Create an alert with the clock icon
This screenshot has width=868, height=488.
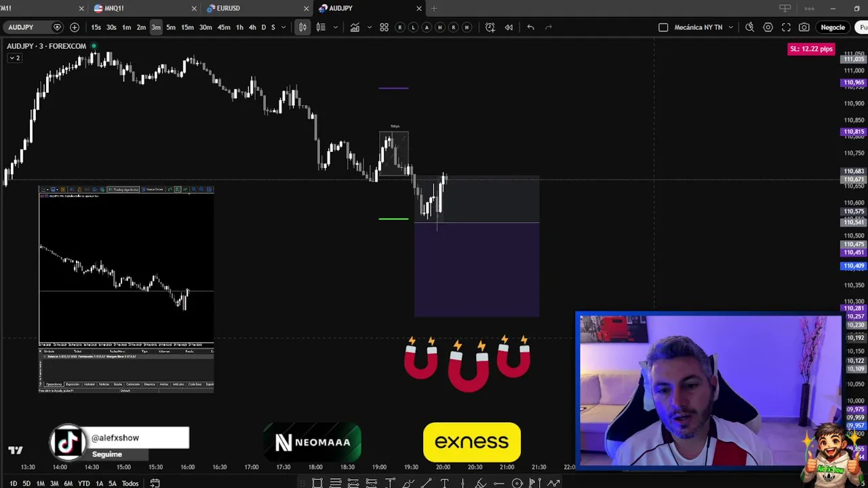click(x=490, y=27)
